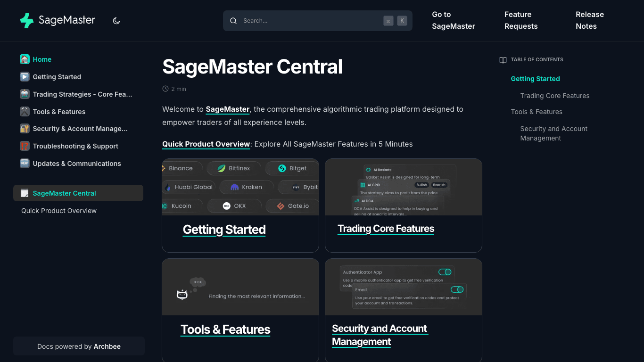
Task: Click the magnifier icon in the search bar
Action: pyautogui.click(x=233, y=20)
